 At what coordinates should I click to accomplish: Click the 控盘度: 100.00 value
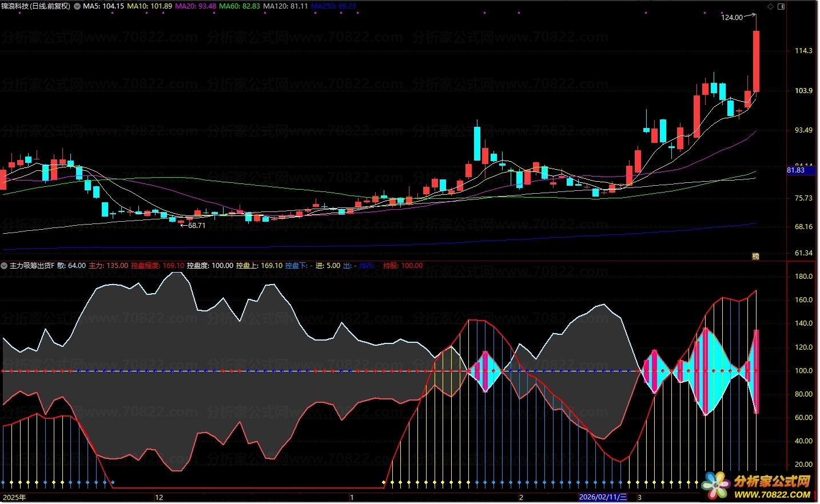[210, 266]
